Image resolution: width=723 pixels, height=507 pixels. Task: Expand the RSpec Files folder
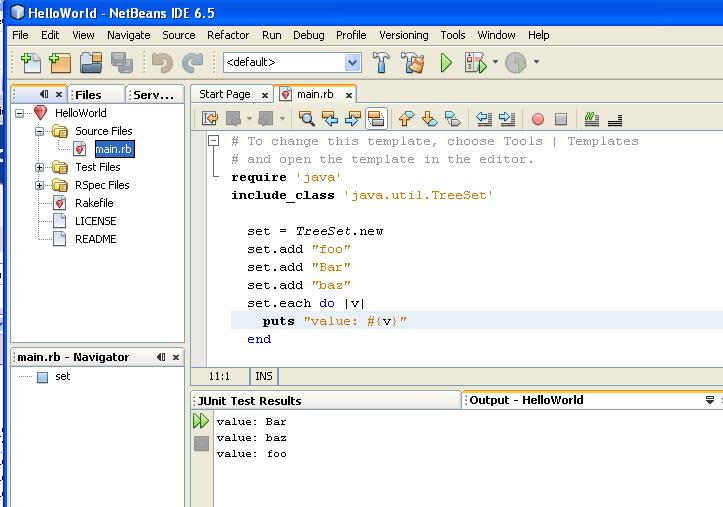[40, 185]
